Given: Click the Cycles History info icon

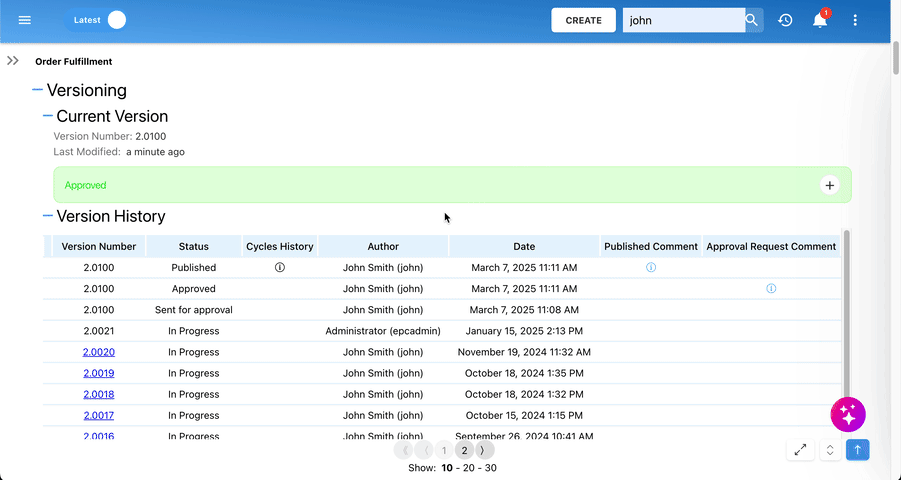Looking at the screenshot, I should [x=280, y=267].
